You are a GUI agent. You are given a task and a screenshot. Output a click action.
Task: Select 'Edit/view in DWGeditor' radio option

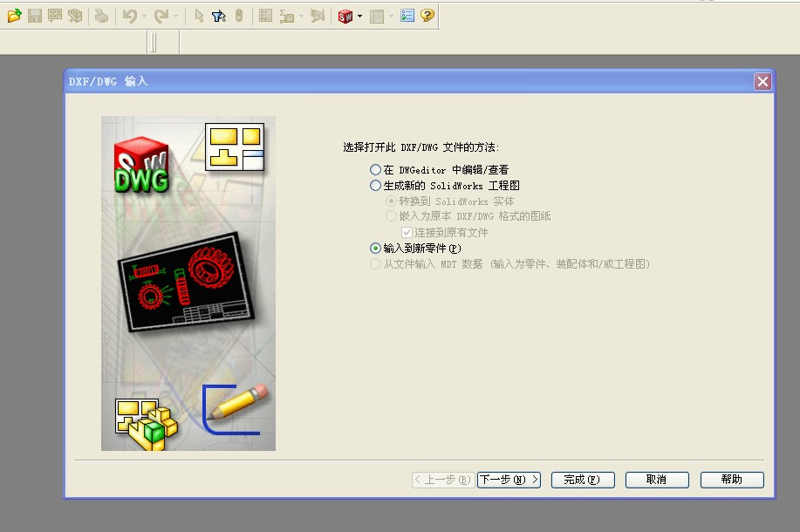click(375, 169)
